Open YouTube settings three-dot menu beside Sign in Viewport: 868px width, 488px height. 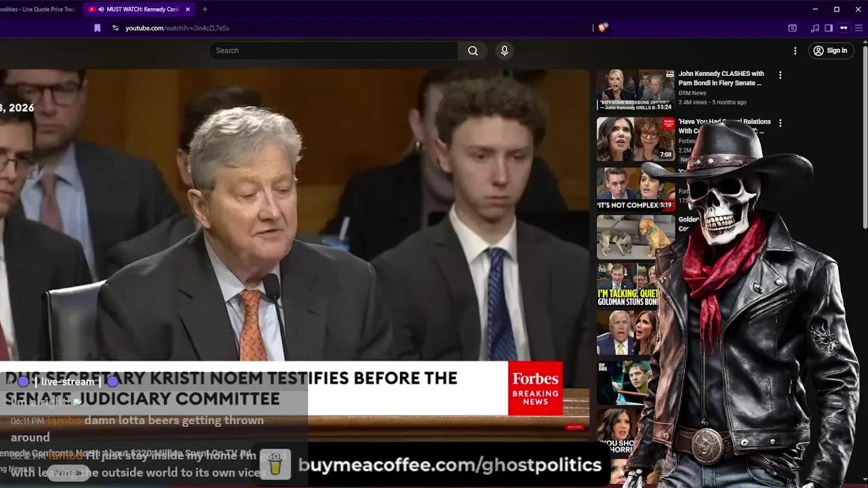pos(795,50)
